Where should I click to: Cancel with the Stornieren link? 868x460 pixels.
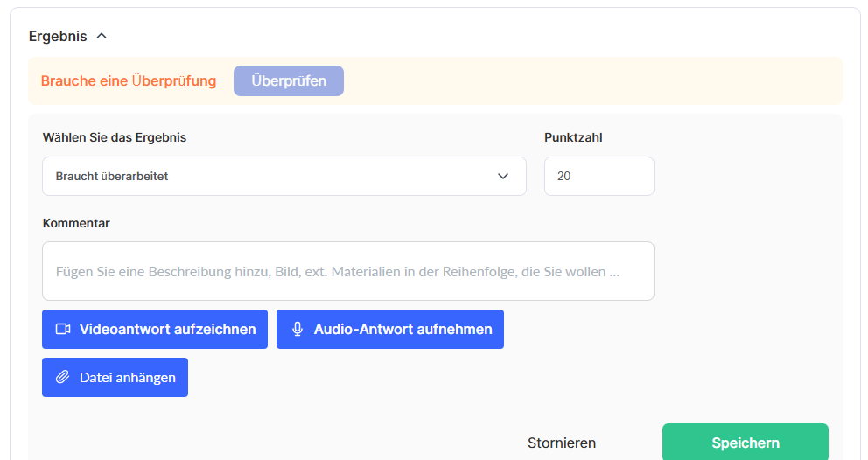click(x=562, y=443)
